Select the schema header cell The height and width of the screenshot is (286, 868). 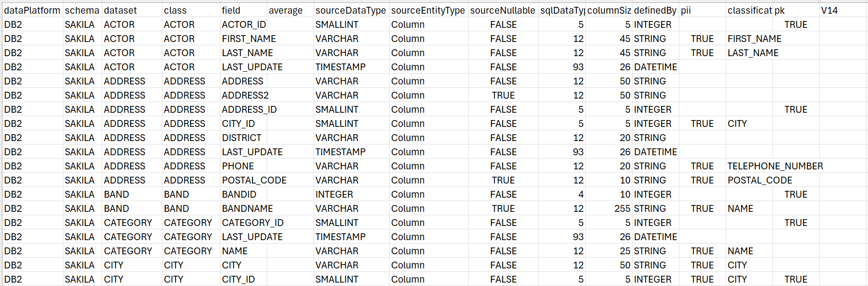tap(82, 10)
